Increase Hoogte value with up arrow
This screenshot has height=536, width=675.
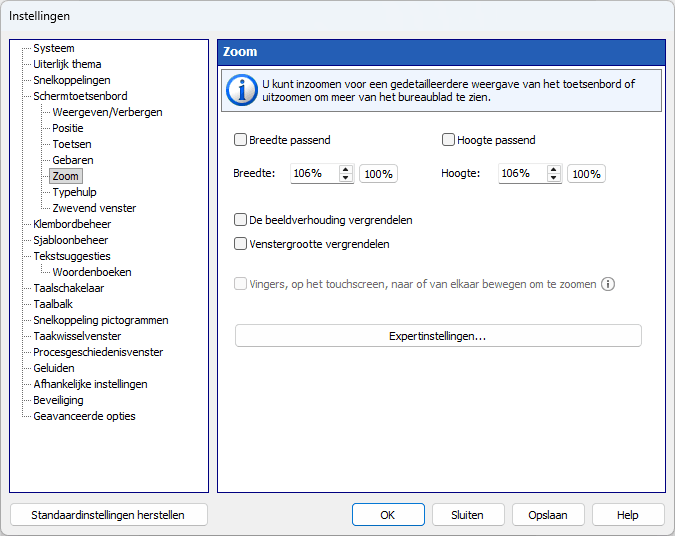[x=554, y=170]
